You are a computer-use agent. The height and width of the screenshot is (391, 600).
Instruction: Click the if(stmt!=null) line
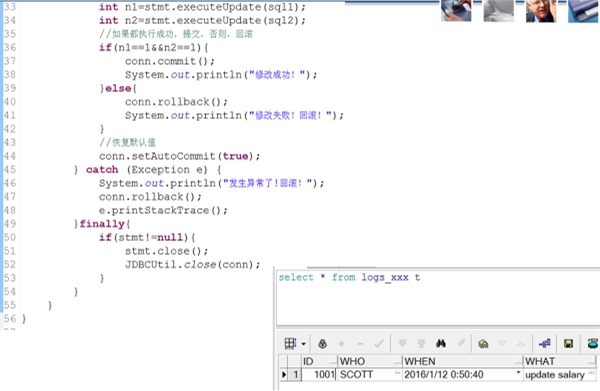(x=147, y=238)
